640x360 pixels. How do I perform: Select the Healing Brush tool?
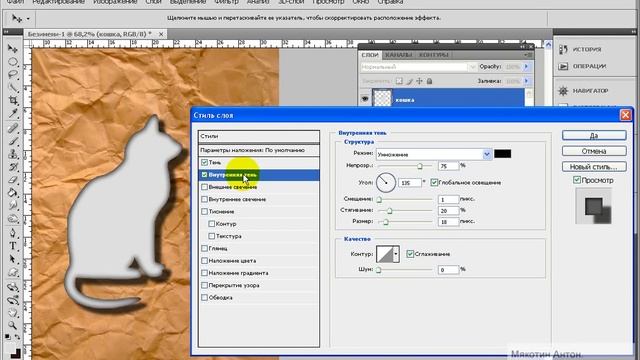13,129
